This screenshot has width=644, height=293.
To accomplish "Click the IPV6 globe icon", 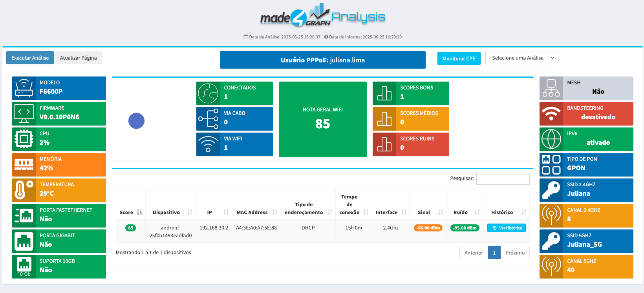I will click(x=551, y=139).
